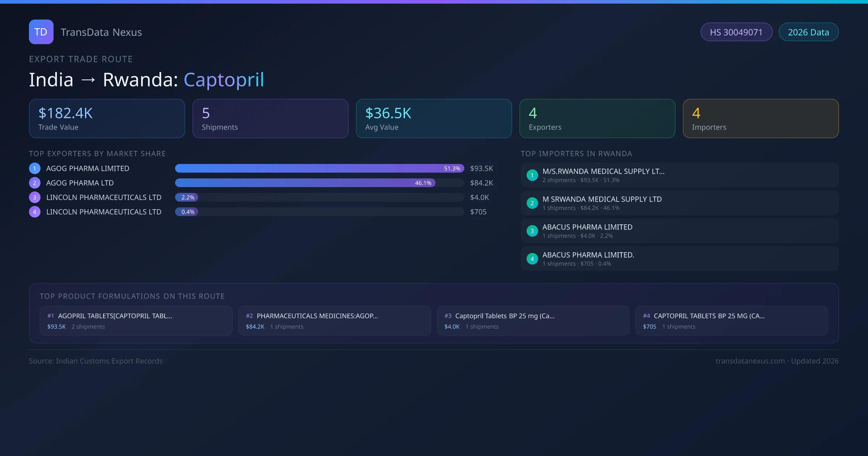868x456 pixels.
Task: Click the HS 30049071 tag
Action: click(x=736, y=32)
